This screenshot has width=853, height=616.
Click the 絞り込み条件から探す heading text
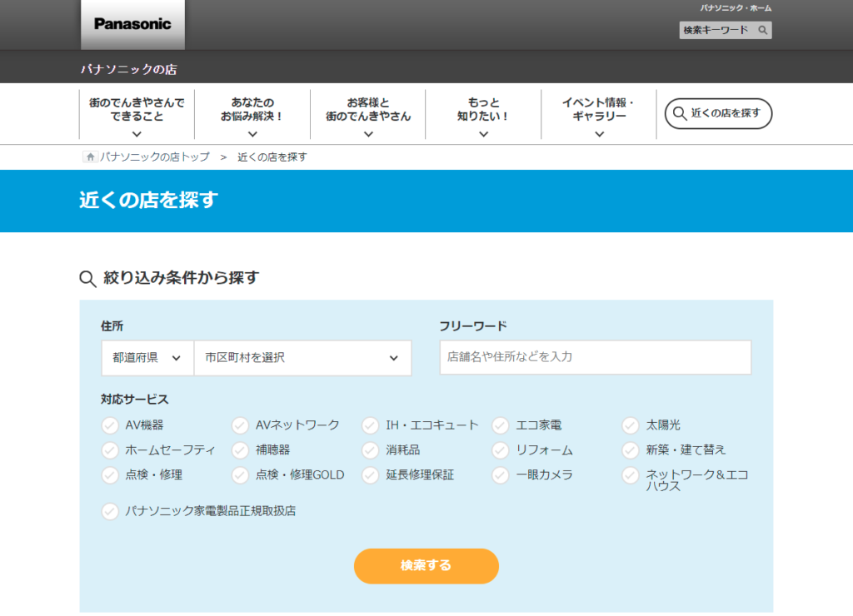pos(181,278)
